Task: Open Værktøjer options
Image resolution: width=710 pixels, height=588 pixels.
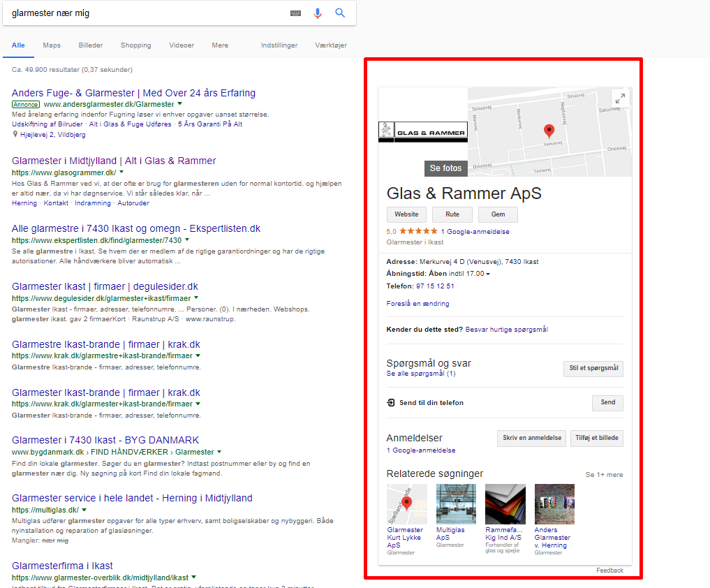Action: [331, 45]
